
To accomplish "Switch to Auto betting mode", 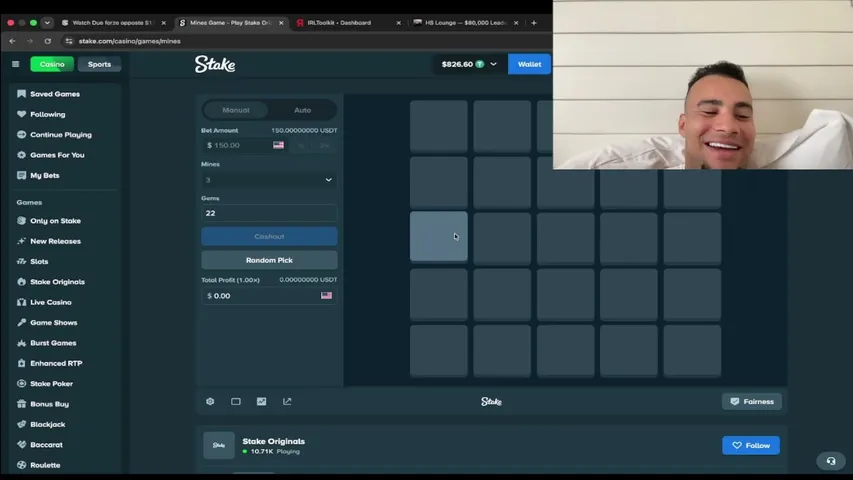I will [302, 110].
